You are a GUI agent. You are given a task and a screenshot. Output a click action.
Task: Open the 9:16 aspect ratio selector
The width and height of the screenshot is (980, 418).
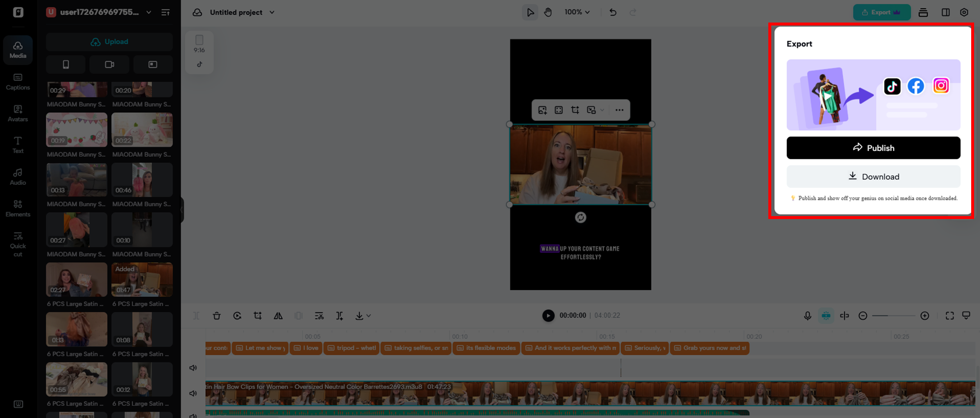tap(199, 44)
